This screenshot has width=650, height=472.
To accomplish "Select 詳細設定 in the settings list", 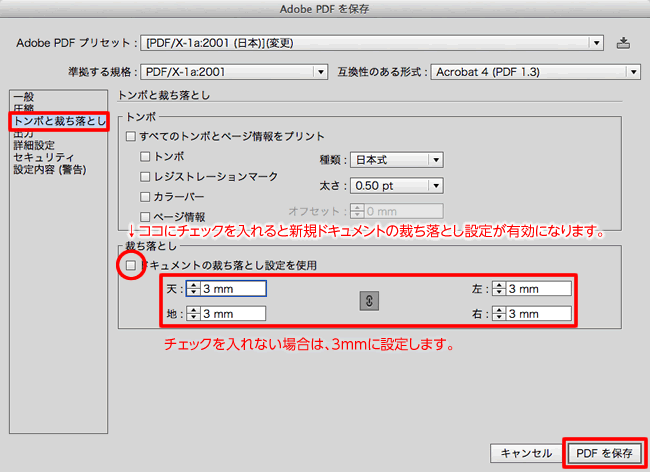I will [34, 145].
